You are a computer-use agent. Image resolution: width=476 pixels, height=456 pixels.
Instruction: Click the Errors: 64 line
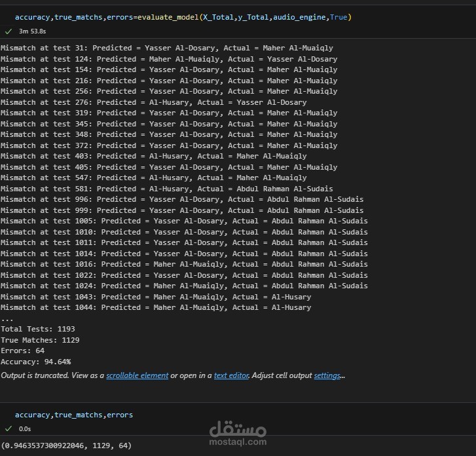[x=22, y=351]
